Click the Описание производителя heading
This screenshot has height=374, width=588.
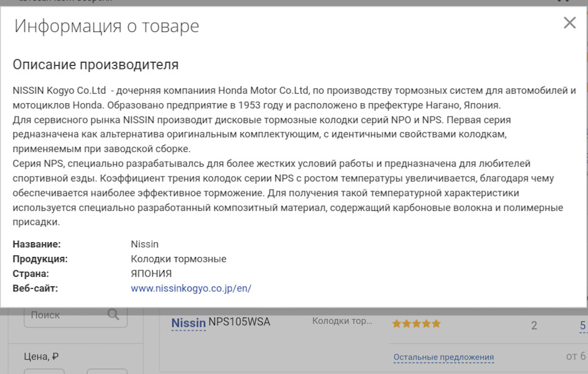coord(96,64)
